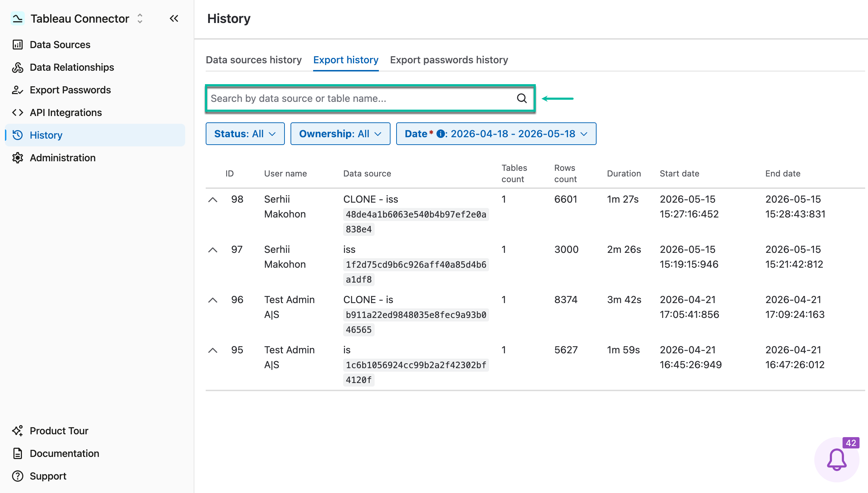
Task: Click rows count value 6601
Action: [x=565, y=199]
